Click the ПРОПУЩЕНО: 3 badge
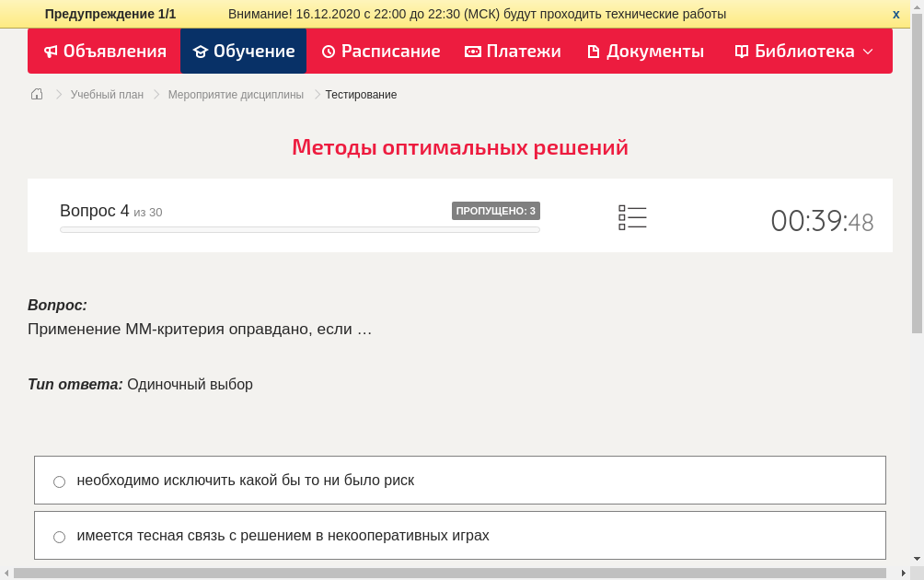This screenshot has width=924, height=580. tap(496, 210)
